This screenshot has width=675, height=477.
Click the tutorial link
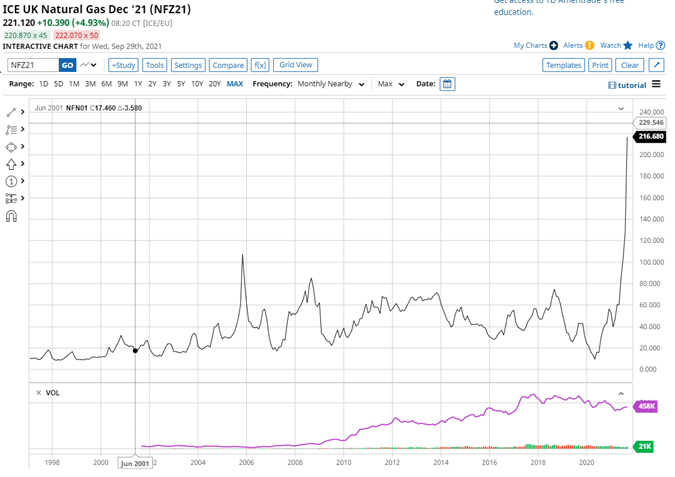[632, 85]
